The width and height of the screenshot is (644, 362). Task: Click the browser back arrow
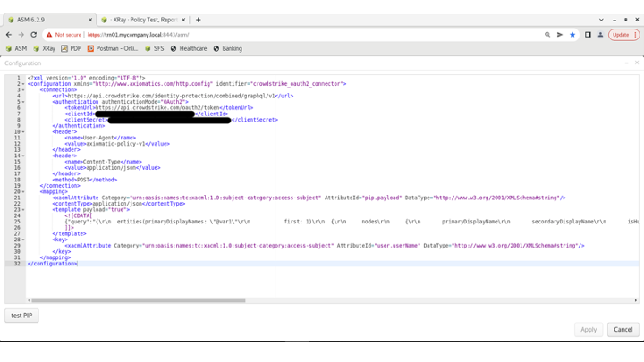click(x=9, y=35)
